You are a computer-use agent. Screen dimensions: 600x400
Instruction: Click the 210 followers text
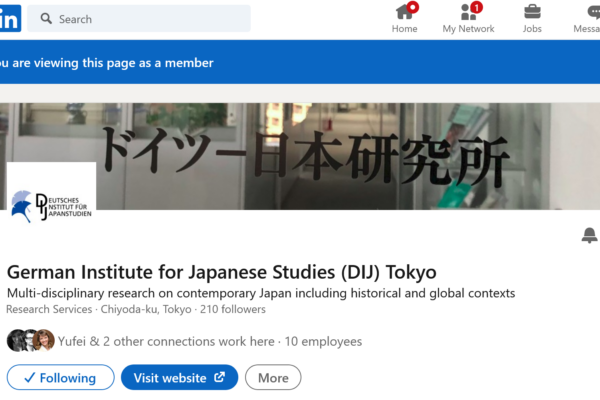click(233, 309)
